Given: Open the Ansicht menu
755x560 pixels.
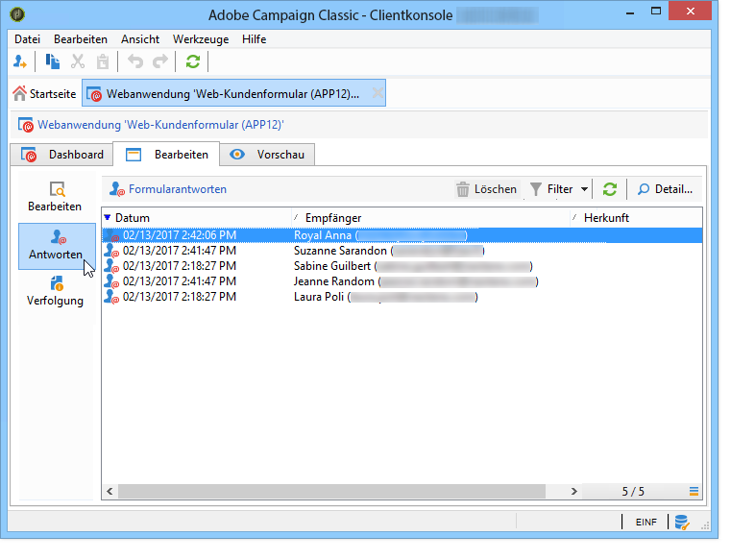Looking at the screenshot, I should [x=140, y=39].
